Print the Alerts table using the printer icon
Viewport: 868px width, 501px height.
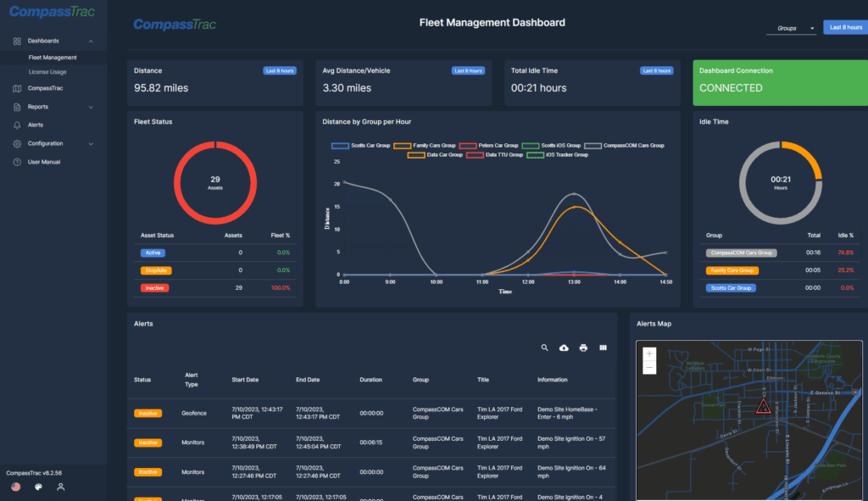(583, 348)
